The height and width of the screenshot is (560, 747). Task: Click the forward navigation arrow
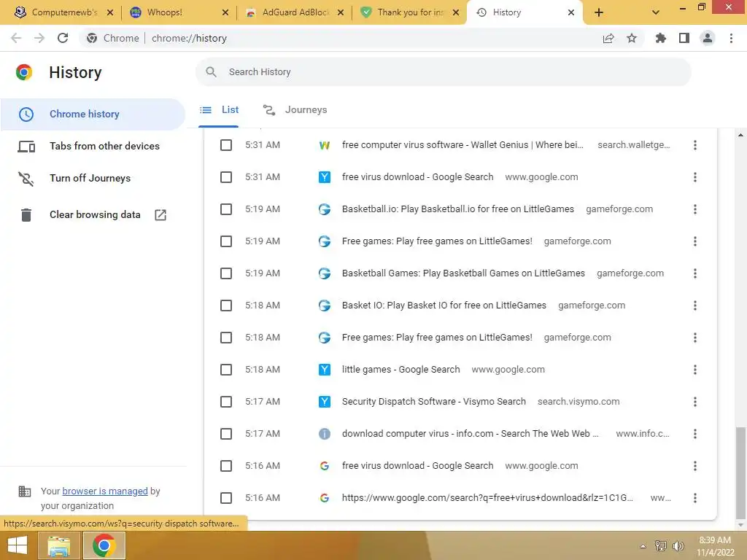point(39,38)
